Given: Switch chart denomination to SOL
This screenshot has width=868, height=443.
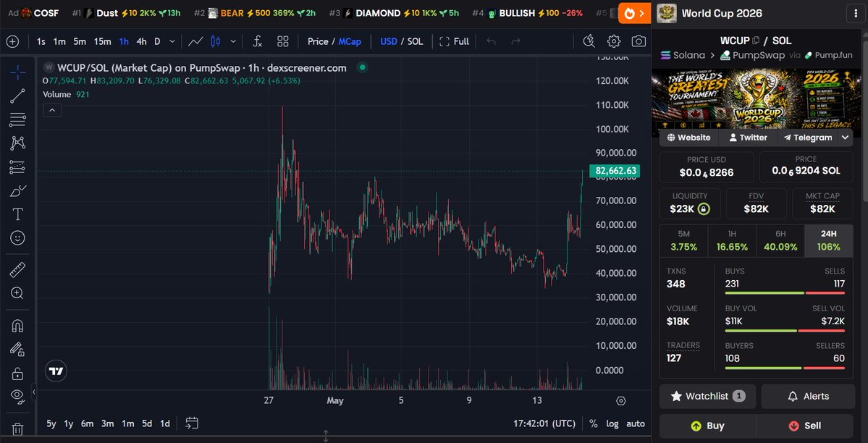Looking at the screenshot, I should point(416,41).
